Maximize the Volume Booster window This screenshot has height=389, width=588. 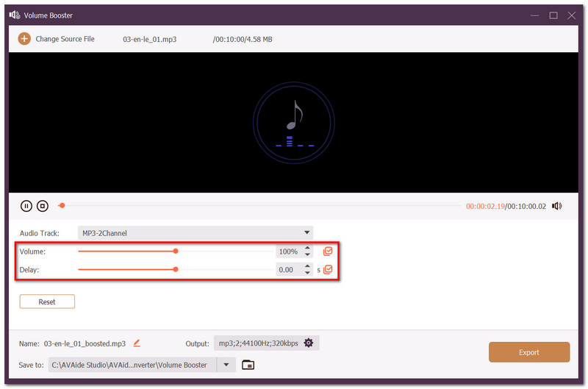click(553, 15)
